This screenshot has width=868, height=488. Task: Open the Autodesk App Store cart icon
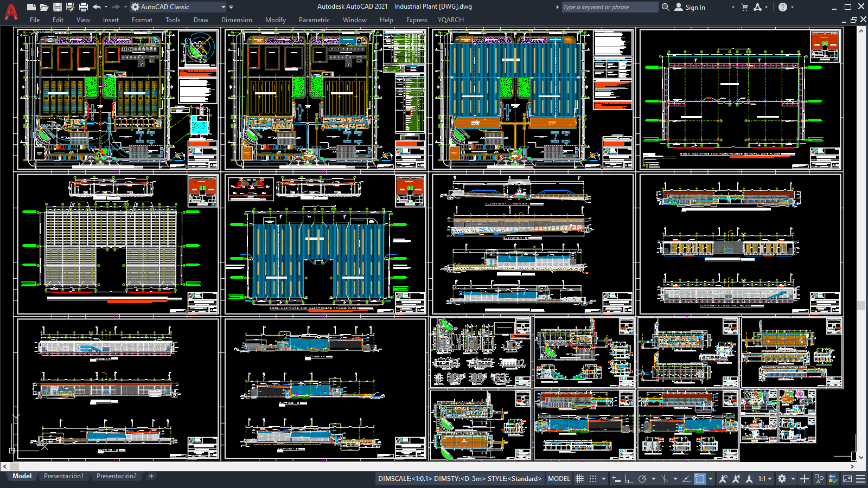744,7
